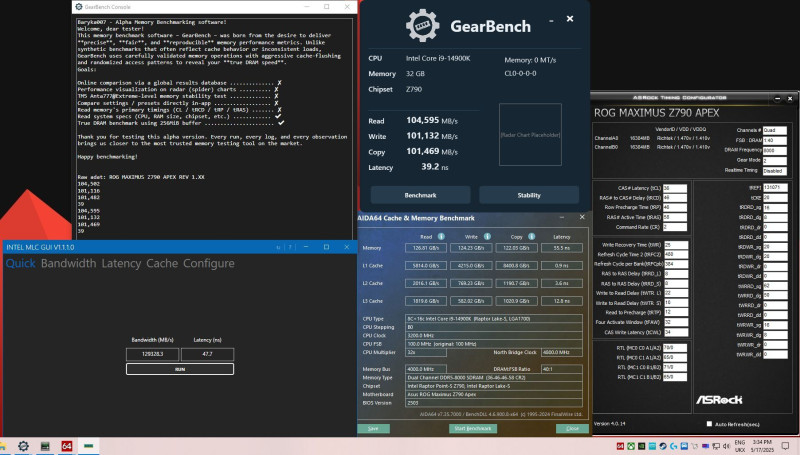Click the RAS# to CAS# Delay (tRCD) field
The height and width of the screenshot is (455, 800).
click(674, 198)
